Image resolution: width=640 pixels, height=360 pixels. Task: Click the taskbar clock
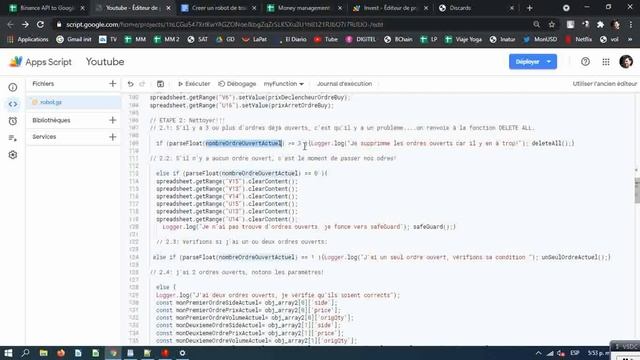coord(598,353)
